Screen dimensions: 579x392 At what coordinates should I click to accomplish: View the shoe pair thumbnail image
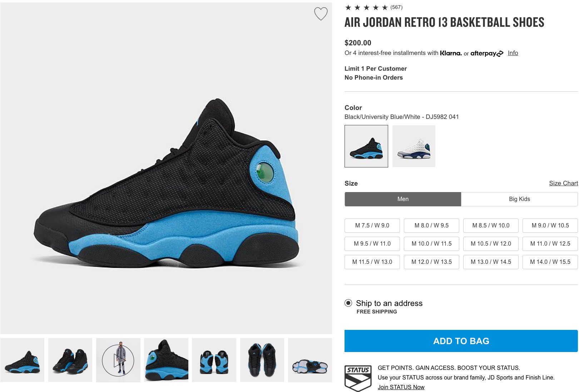pyautogui.click(x=70, y=360)
